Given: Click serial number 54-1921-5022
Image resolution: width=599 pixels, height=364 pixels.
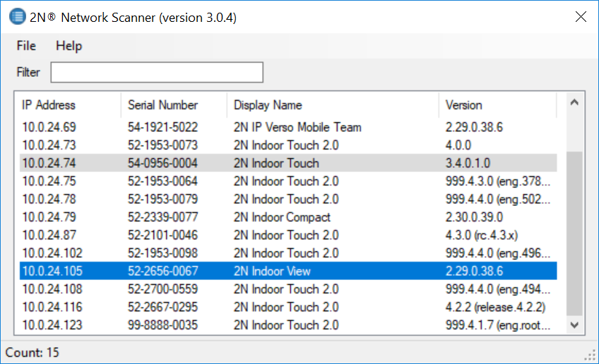Looking at the screenshot, I should [x=162, y=127].
